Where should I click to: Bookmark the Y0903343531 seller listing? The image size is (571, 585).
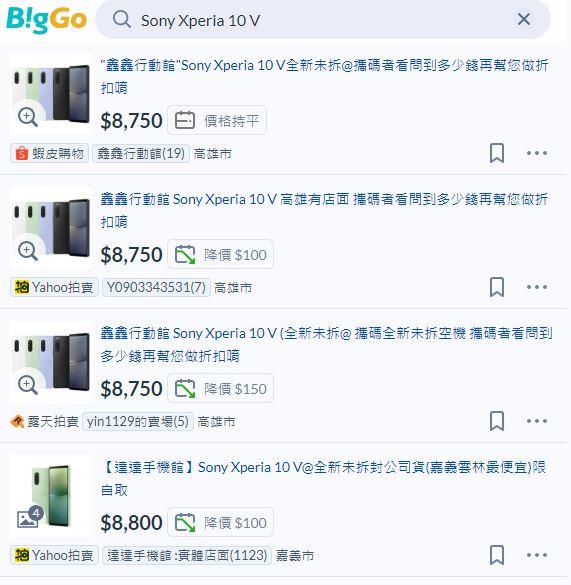(x=497, y=287)
